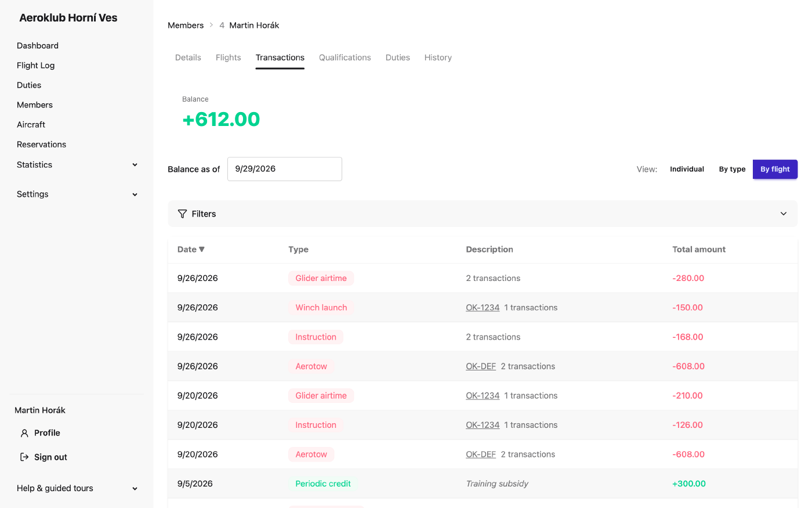This screenshot has height=508, width=812.
Task: Open the Qualifications tab
Action: click(345, 57)
